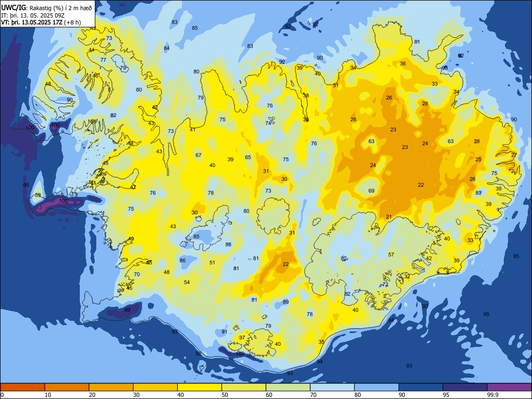Image resolution: width=532 pixels, height=399 pixels.
Task: Click the humidity value '72' on the map
Action: click(x=385, y=284)
